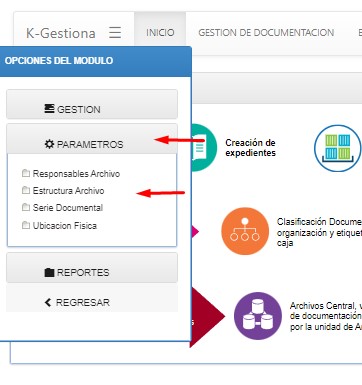362x385 pixels.
Task: Click the Creación de expedientes label
Action: pos(250,148)
